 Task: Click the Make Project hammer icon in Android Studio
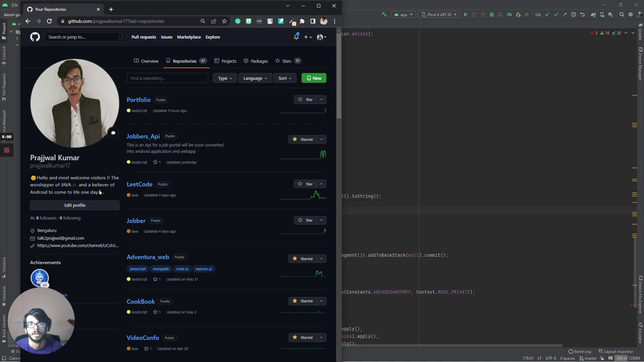pyautogui.click(x=384, y=15)
